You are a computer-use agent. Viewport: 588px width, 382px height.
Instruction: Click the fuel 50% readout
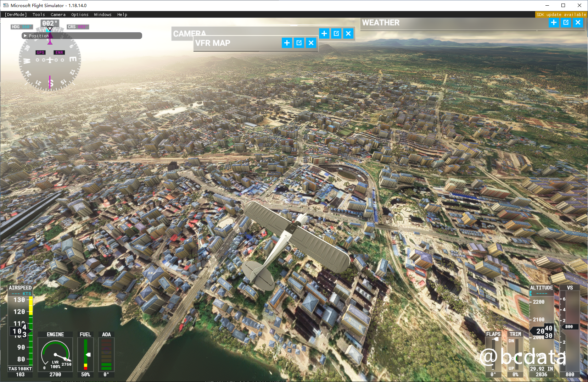85,375
